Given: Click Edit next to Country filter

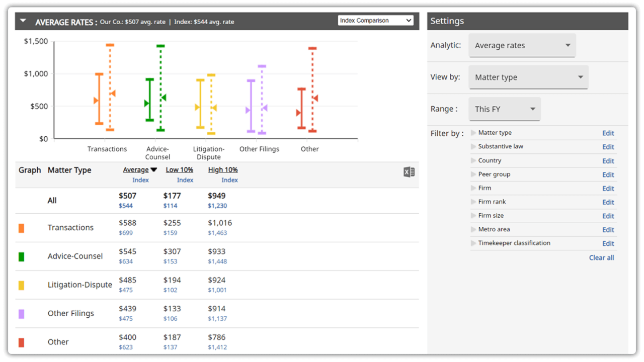Looking at the screenshot, I should [x=608, y=161].
